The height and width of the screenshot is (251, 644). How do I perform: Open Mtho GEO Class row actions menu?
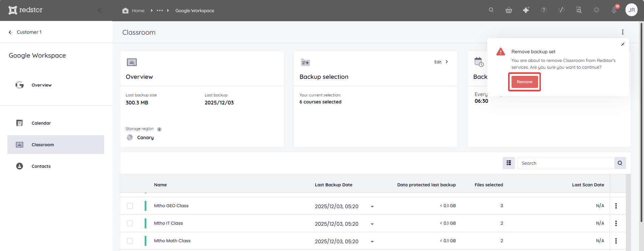tap(616, 206)
